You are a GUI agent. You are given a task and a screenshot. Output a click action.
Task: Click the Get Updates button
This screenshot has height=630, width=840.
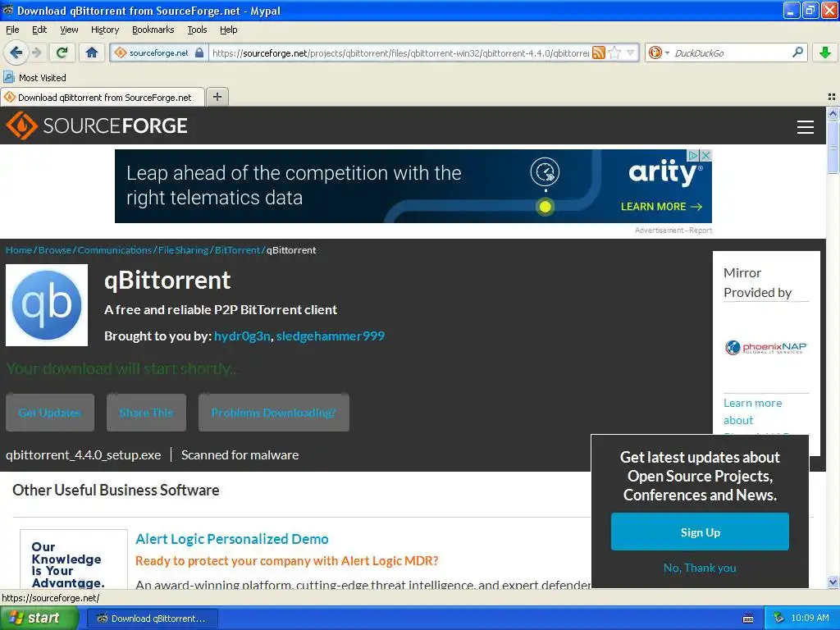50,413
